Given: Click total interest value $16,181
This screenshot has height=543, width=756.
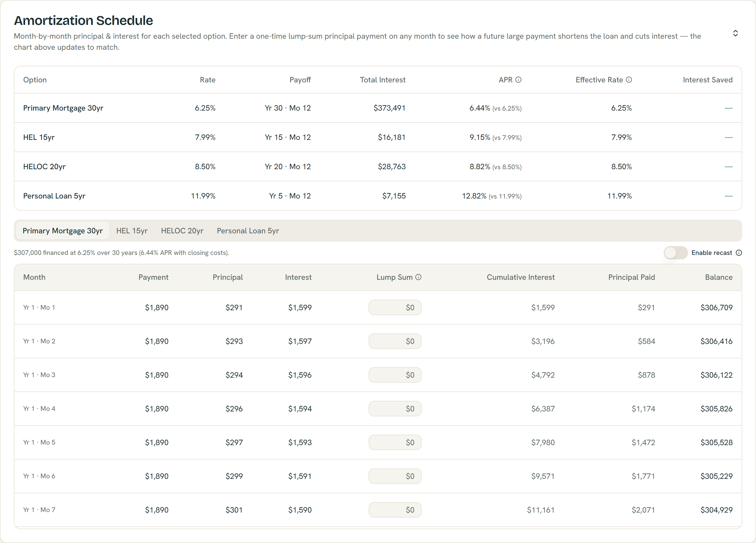Looking at the screenshot, I should 392,137.
